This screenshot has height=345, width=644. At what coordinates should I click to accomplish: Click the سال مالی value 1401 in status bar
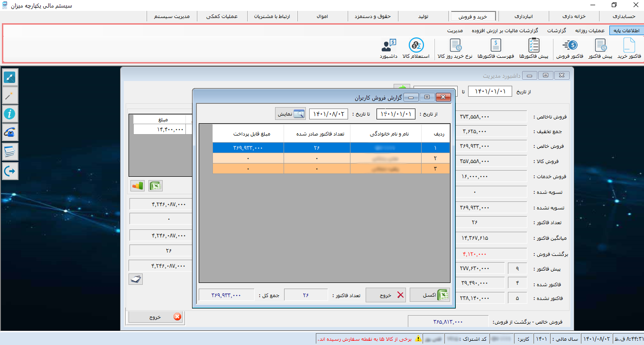tap(541, 339)
